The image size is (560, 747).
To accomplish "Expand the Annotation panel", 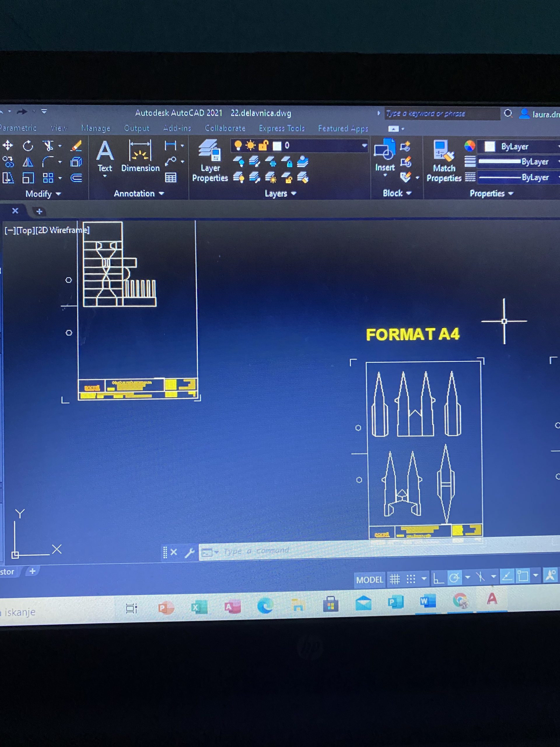I will click(139, 193).
